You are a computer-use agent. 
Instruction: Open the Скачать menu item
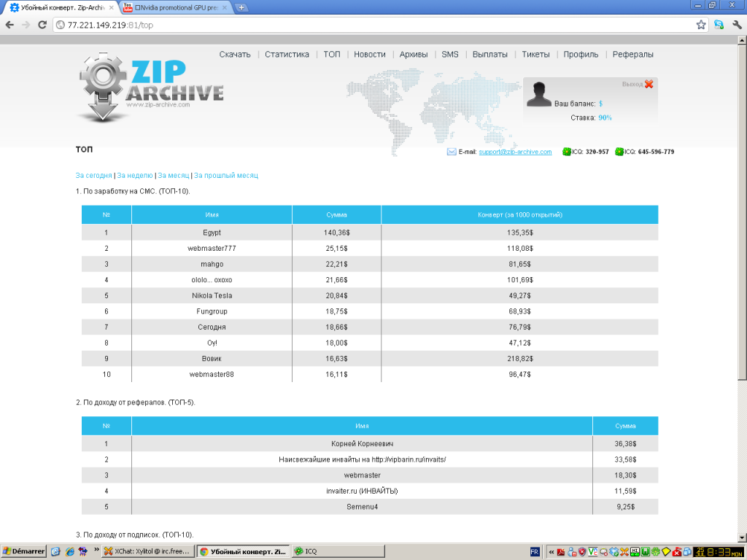[235, 54]
